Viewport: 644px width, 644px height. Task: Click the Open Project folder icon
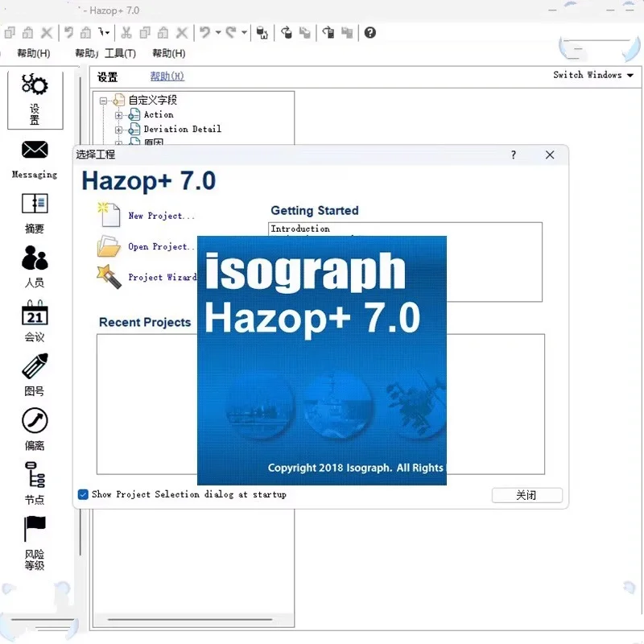(109, 246)
